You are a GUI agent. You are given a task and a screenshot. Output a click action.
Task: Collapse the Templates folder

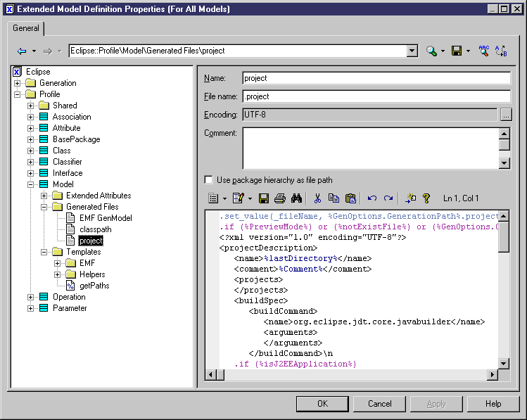click(44, 252)
